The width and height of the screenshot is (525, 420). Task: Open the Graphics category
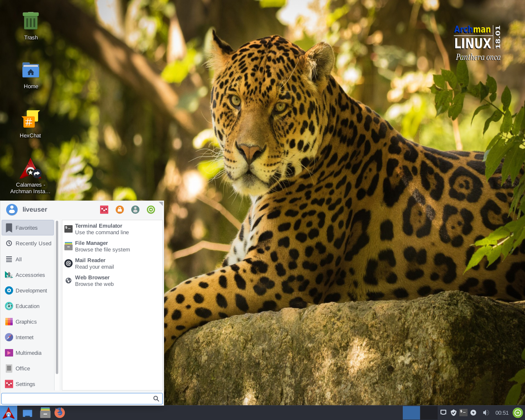[x=28, y=322]
